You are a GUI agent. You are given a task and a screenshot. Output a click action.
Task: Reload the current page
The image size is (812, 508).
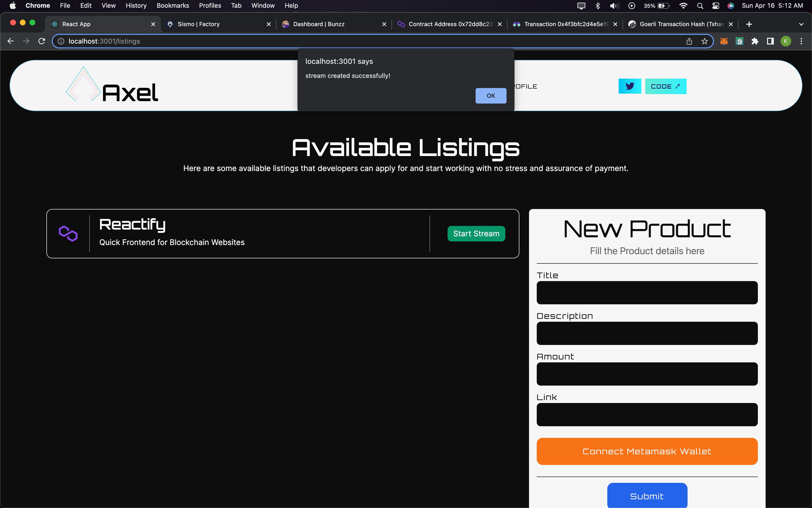tap(42, 41)
